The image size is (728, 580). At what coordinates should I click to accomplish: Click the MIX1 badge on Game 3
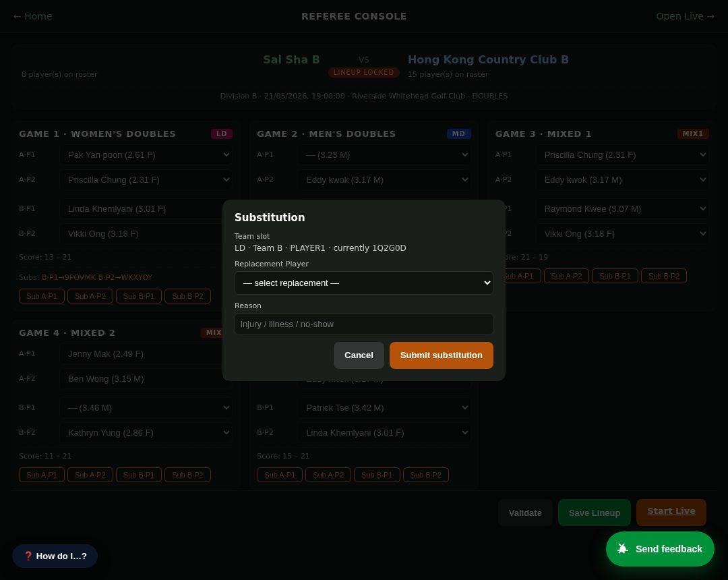click(x=693, y=134)
